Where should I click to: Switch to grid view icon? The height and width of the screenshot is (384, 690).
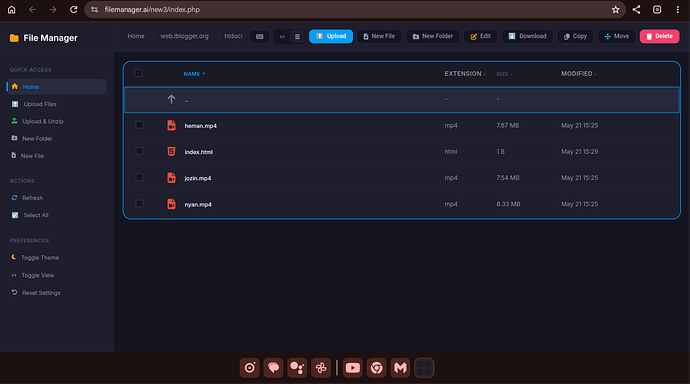(x=282, y=37)
